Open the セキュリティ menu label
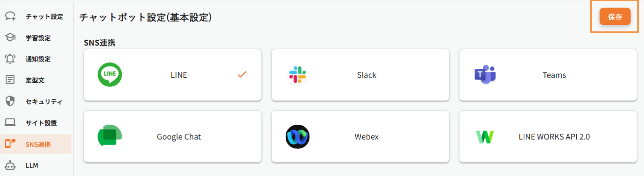Image resolution: width=644 pixels, height=176 pixels. pos(44,101)
